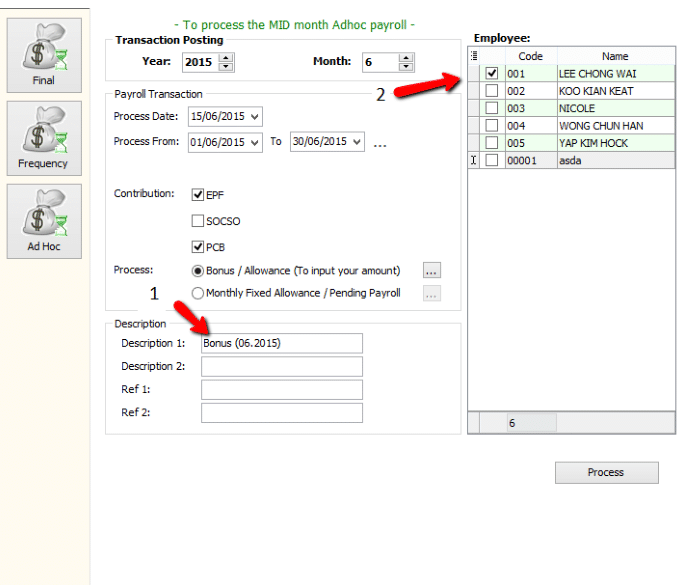Screen dimensions: 683x585
Task: Click the Description 1 text field
Action: click(281, 343)
